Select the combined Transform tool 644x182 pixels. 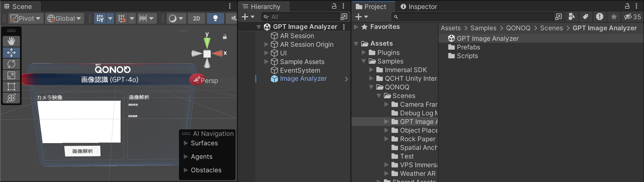pos(11,98)
